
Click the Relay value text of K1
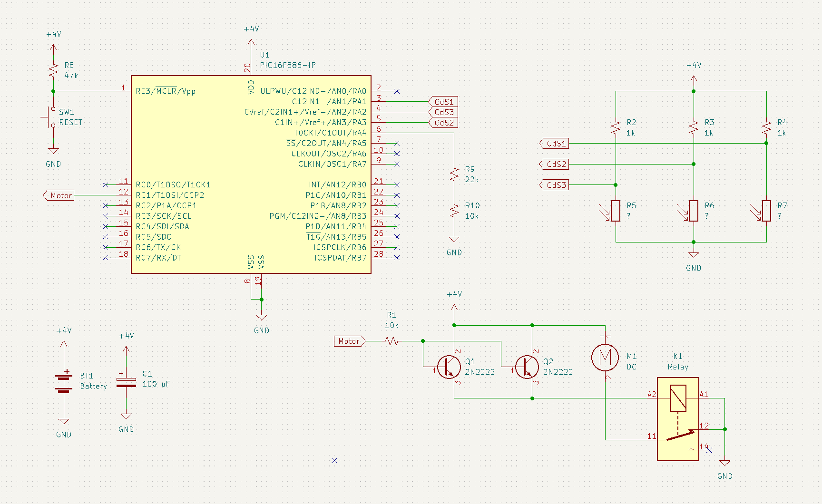click(x=678, y=367)
